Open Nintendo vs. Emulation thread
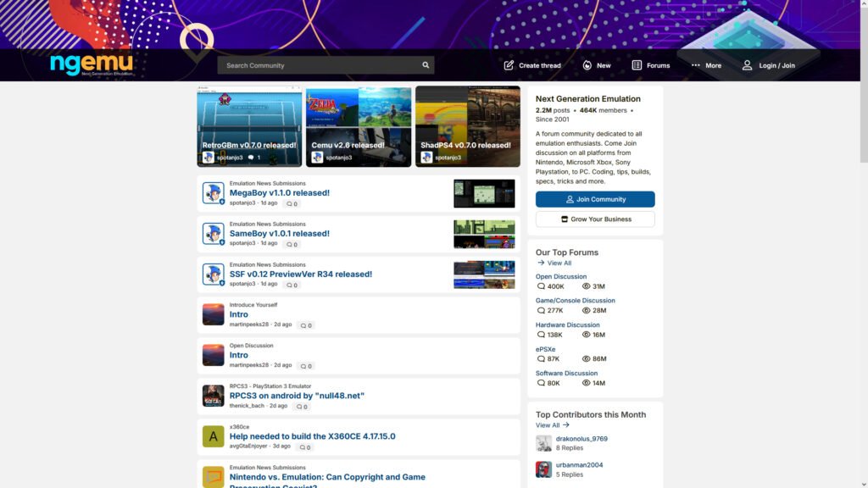 point(327,480)
